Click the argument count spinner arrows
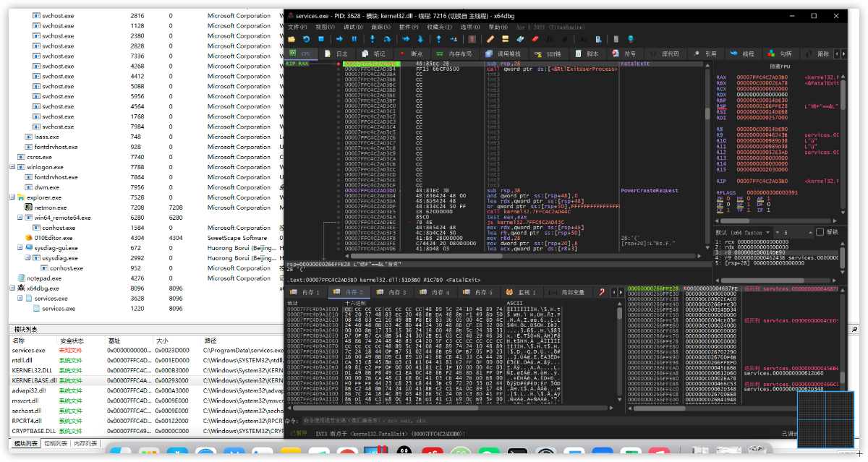The image size is (868, 462). (809, 233)
